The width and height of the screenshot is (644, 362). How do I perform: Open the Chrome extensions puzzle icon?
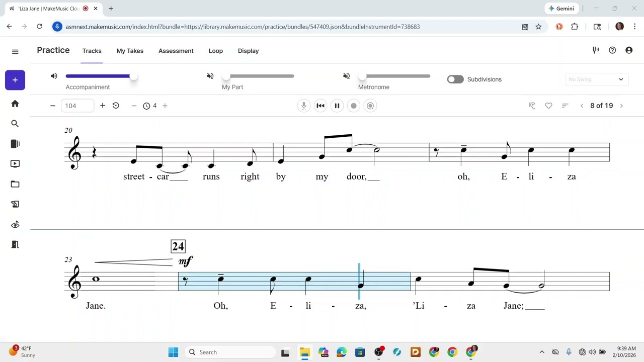(575, 27)
